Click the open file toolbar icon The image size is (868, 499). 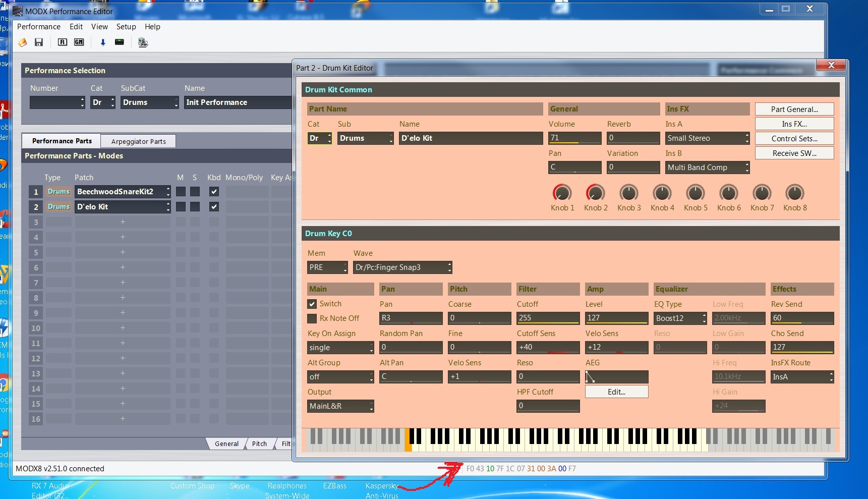point(23,42)
